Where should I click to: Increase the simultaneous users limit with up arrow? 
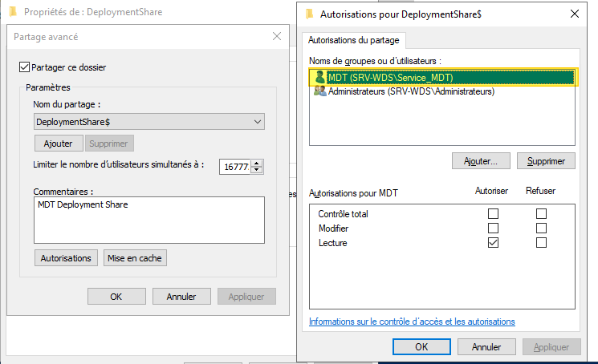pyautogui.click(x=257, y=163)
